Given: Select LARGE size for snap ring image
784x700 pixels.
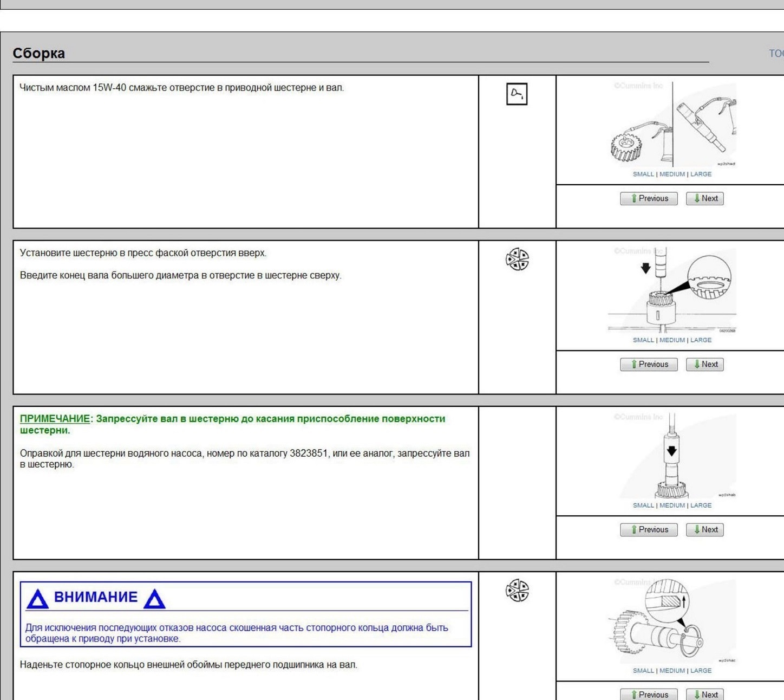Looking at the screenshot, I should tap(701, 670).
